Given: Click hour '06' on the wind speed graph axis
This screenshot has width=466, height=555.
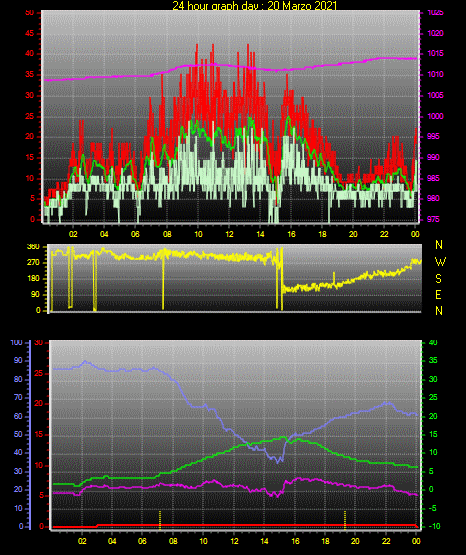Looking at the screenshot, I should pos(135,234).
